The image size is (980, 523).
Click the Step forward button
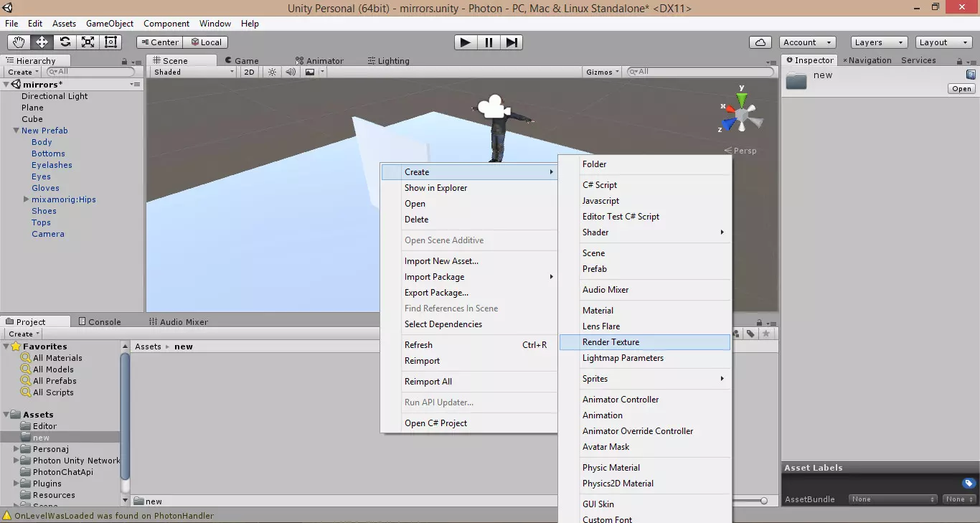point(511,42)
